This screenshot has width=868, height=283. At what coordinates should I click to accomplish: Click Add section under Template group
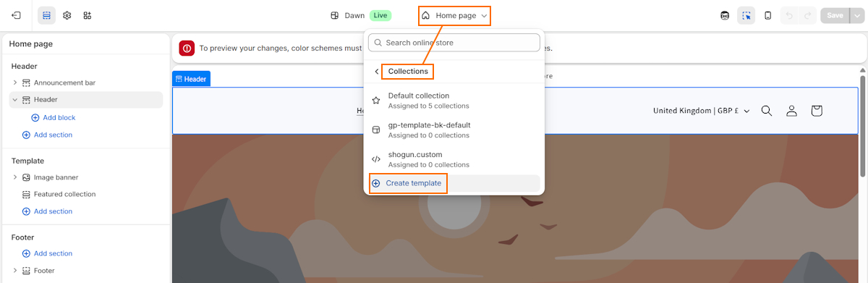coord(48,211)
